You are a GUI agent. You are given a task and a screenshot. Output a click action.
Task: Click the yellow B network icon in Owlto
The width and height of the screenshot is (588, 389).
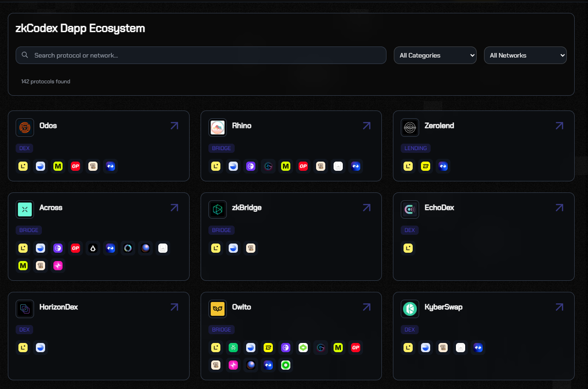tap(268, 348)
